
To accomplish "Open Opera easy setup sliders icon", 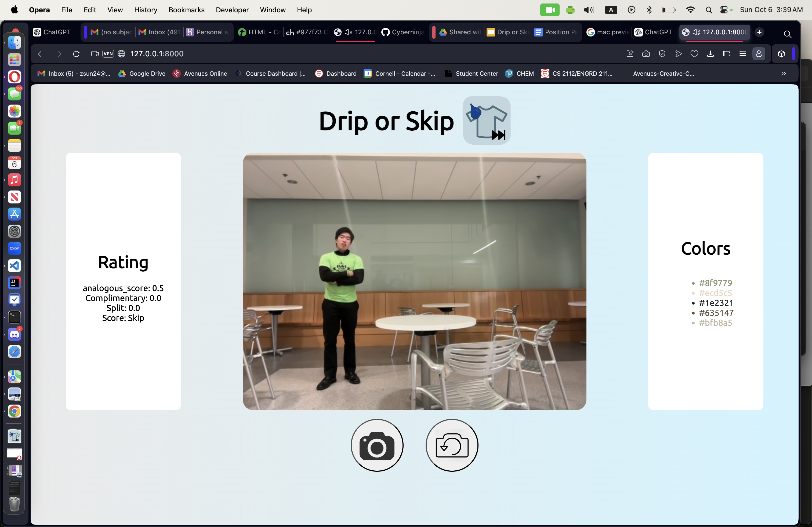I will coord(742,54).
